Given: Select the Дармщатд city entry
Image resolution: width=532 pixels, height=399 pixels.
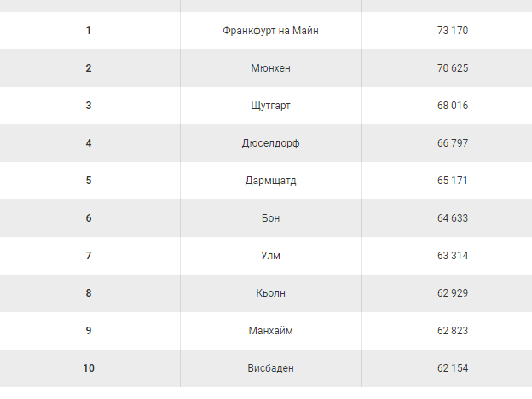Looking at the screenshot, I should 270,181.
